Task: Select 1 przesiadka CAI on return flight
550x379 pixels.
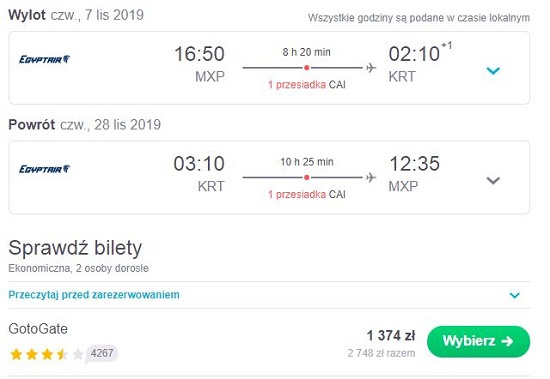Action: click(x=307, y=194)
